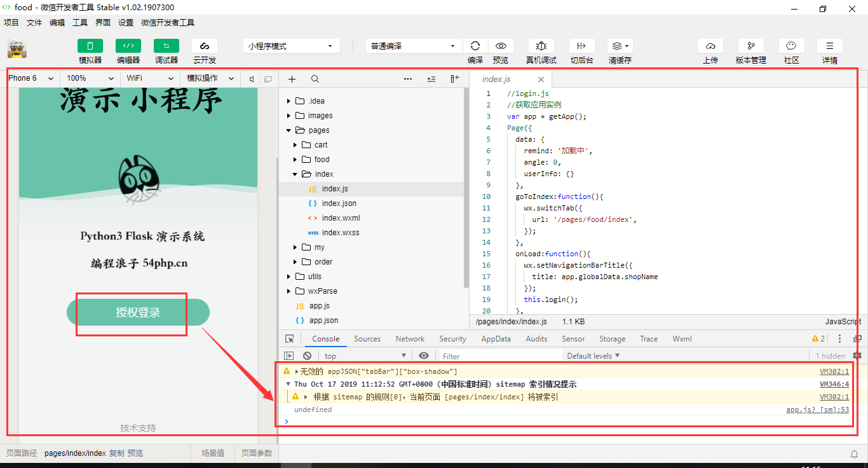This screenshot has height=468, width=868.
Task: Open the 页面参数 page parameters button
Action: 257,453
